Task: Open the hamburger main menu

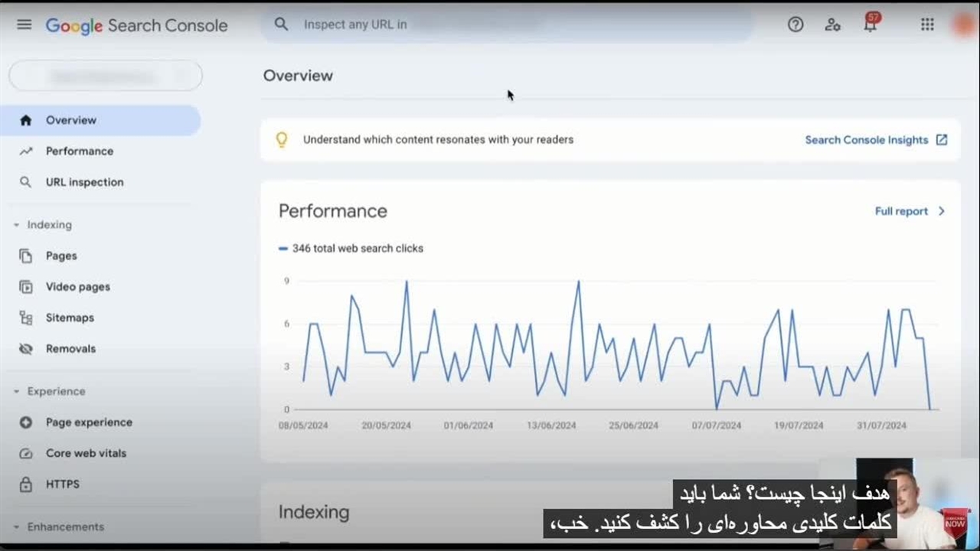Action: coord(24,24)
